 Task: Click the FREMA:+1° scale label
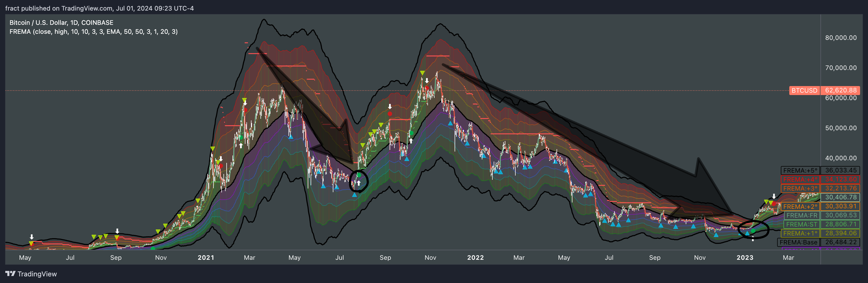point(800,233)
